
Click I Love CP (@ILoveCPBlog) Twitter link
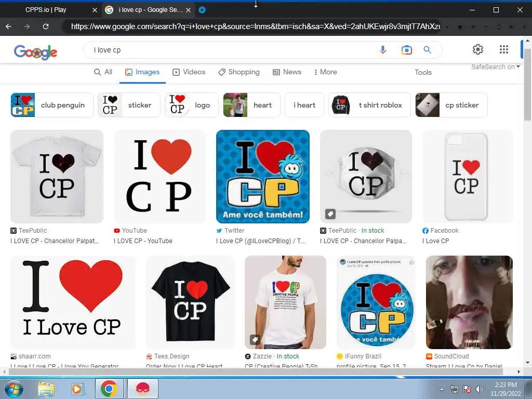[261, 241]
